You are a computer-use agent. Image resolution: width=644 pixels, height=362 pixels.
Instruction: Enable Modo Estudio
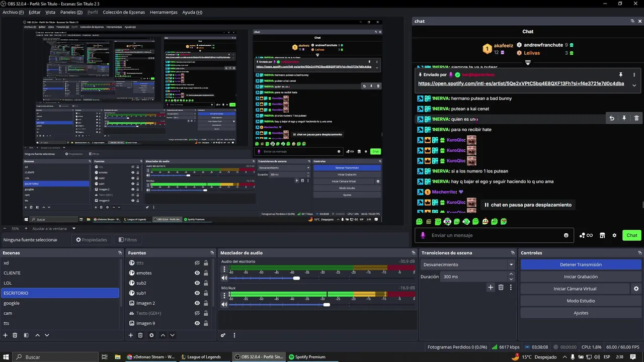click(x=581, y=301)
